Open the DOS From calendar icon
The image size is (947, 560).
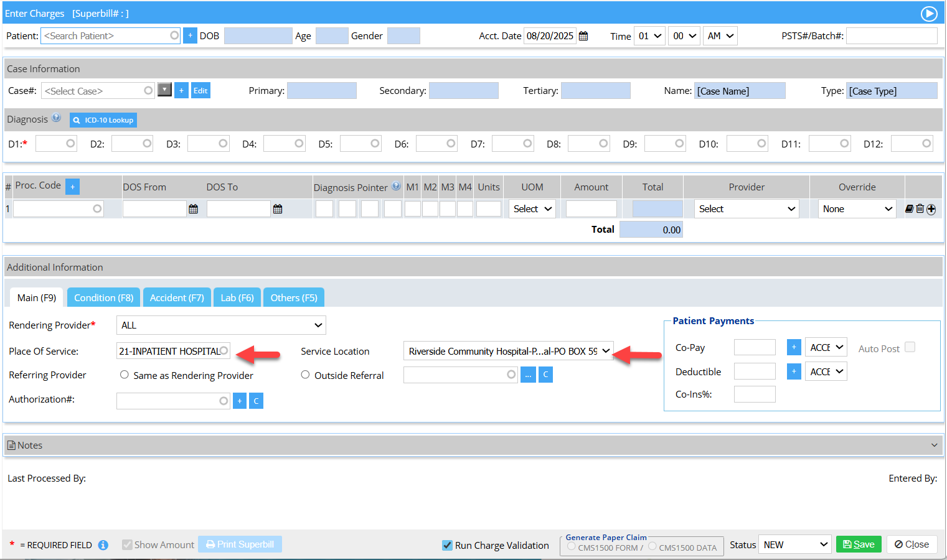(194, 209)
